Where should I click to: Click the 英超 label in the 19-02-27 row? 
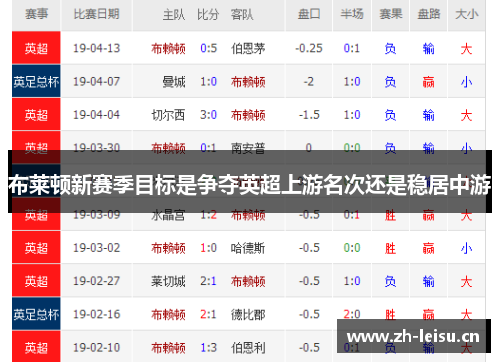click(x=36, y=281)
